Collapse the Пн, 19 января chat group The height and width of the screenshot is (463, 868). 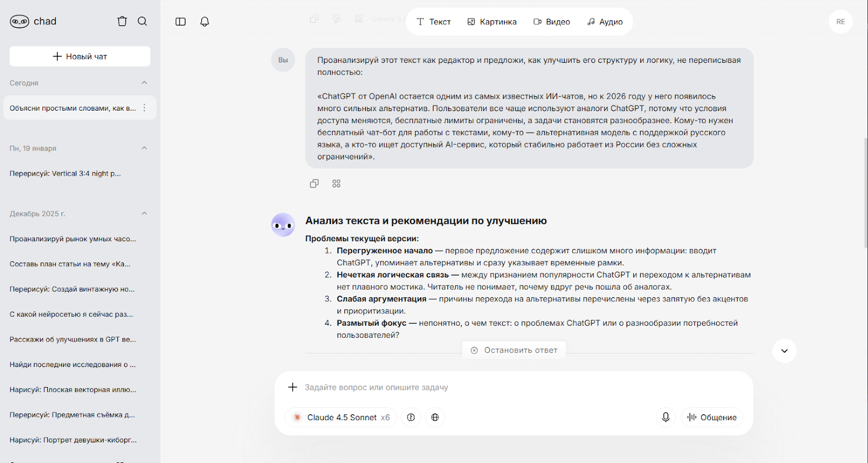click(144, 148)
